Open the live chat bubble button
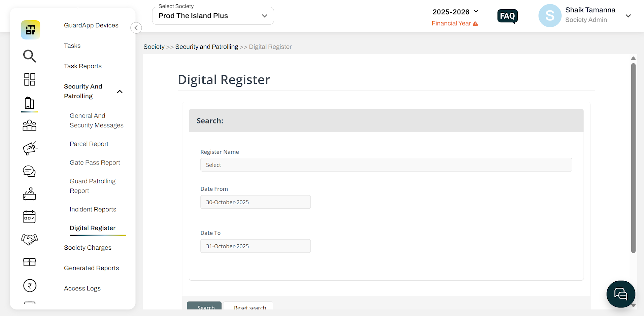 click(x=620, y=294)
